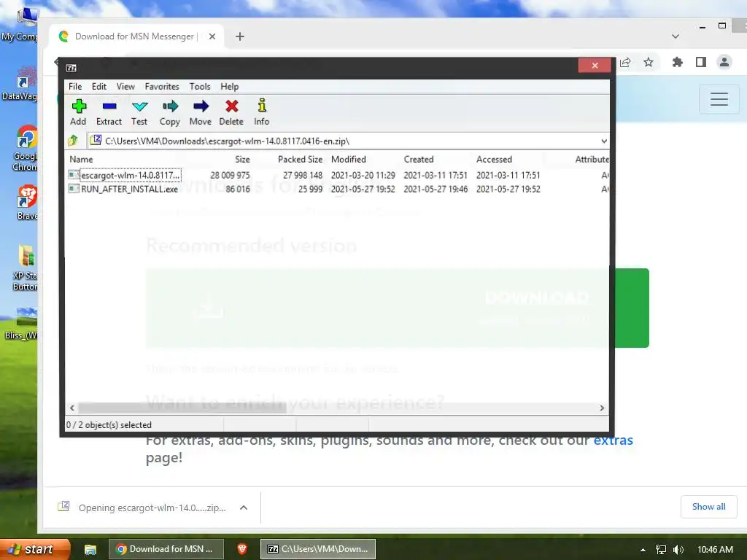The height and width of the screenshot is (560, 747).
Task: Click the extras link on the webpage
Action: [x=613, y=440]
